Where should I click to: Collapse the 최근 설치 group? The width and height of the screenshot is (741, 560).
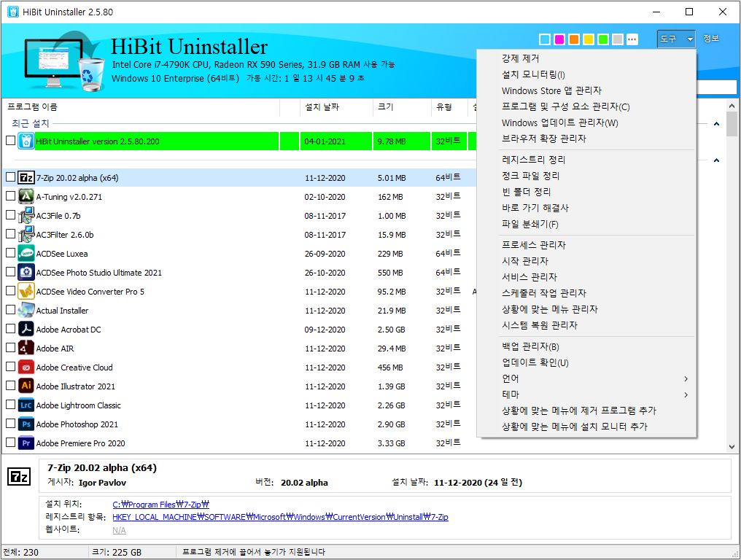pos(716,124)
